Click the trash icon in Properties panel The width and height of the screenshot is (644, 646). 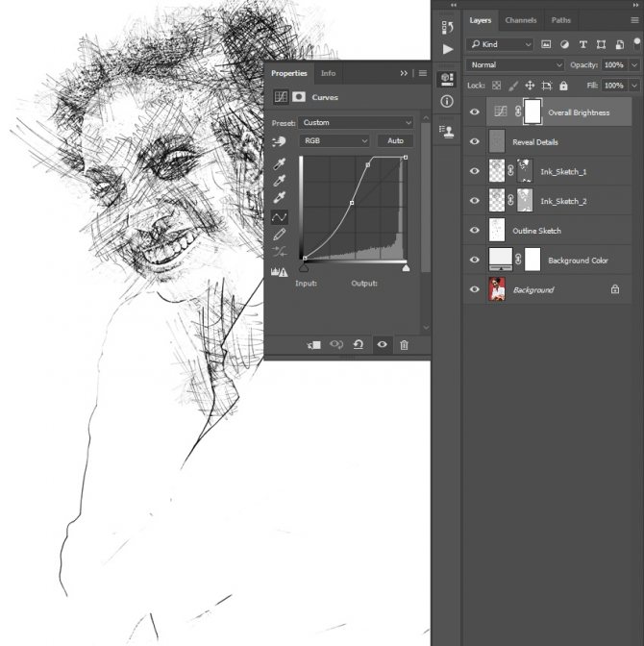tap(404, 345)
